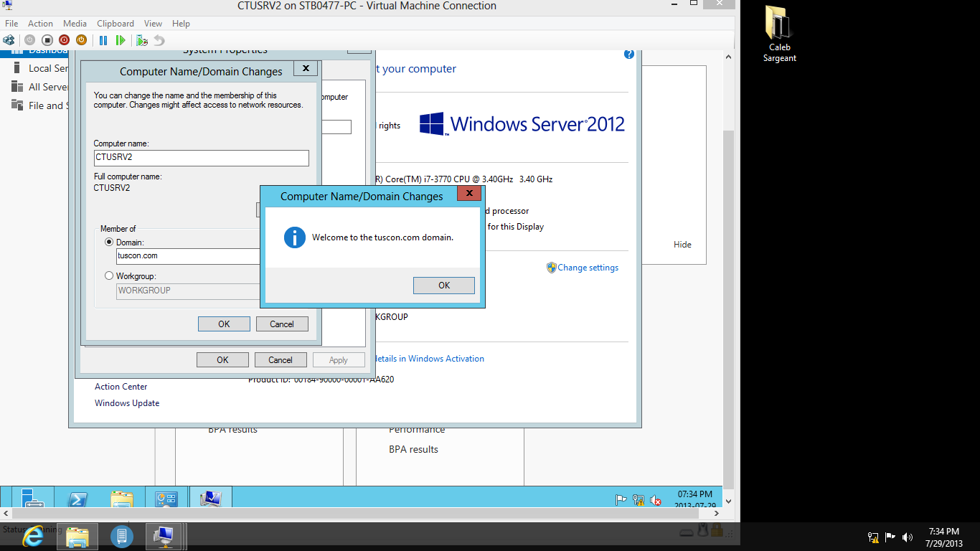Click the Computer name text field
This screenshot has width=980, height=551.
pyautogui.click(x=202, y=158)
